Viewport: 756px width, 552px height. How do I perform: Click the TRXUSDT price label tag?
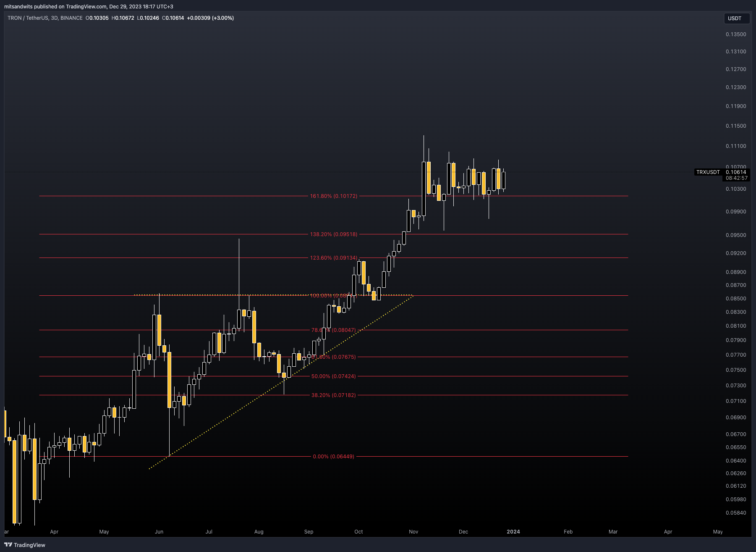tap(708, 172)
